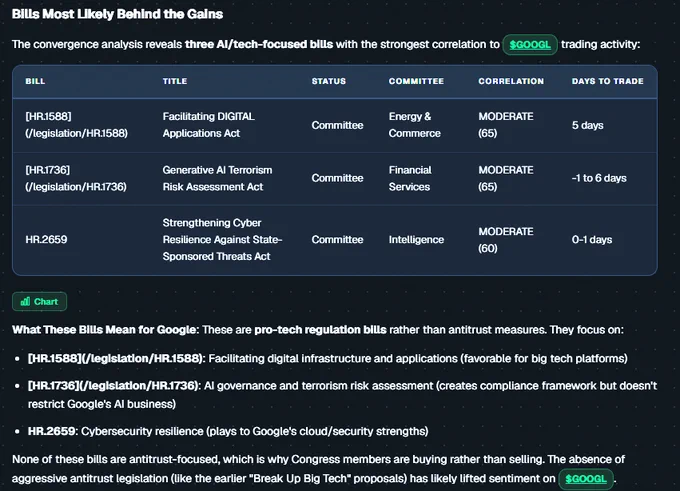Sort by the CORRELATION column header
680x491 pixels.
coord(511,81)
